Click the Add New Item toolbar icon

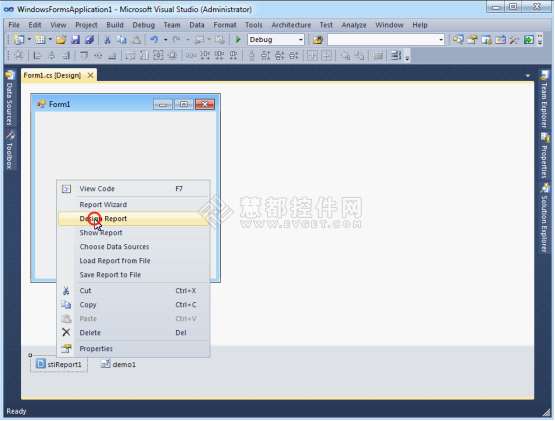tap(40, 40)
